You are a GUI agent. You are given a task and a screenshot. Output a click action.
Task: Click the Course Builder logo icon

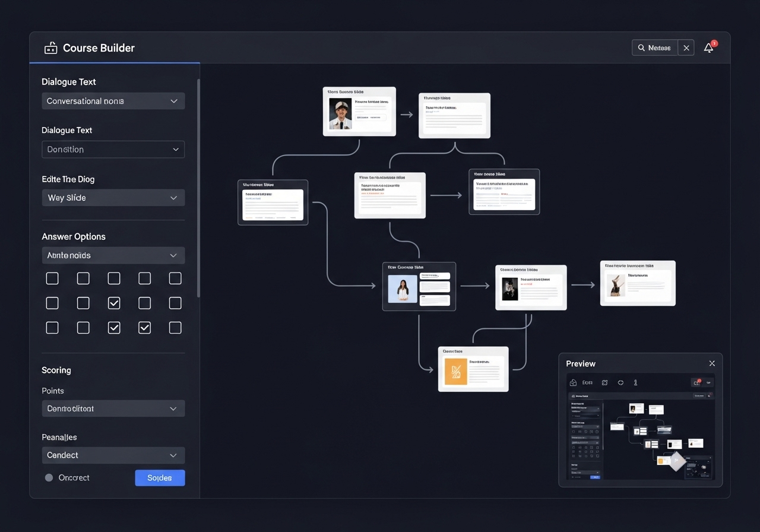pos(51,48)
